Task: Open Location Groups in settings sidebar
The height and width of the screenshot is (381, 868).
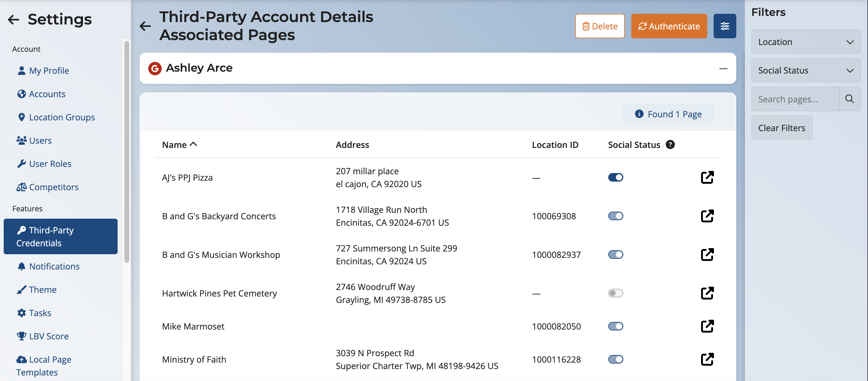Action: pos(62,117)
